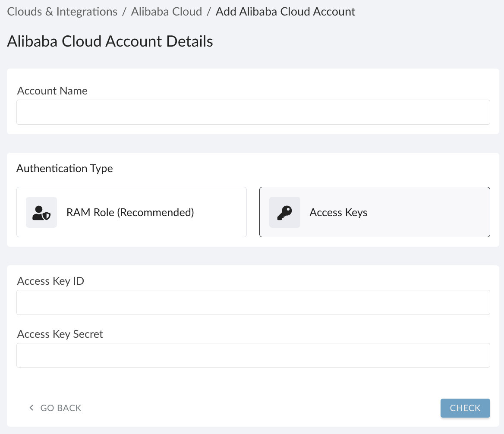Click the Access Key Secret field
This screenshot has width=504, height=434.
pyautogui.click(x=253, y=355)
